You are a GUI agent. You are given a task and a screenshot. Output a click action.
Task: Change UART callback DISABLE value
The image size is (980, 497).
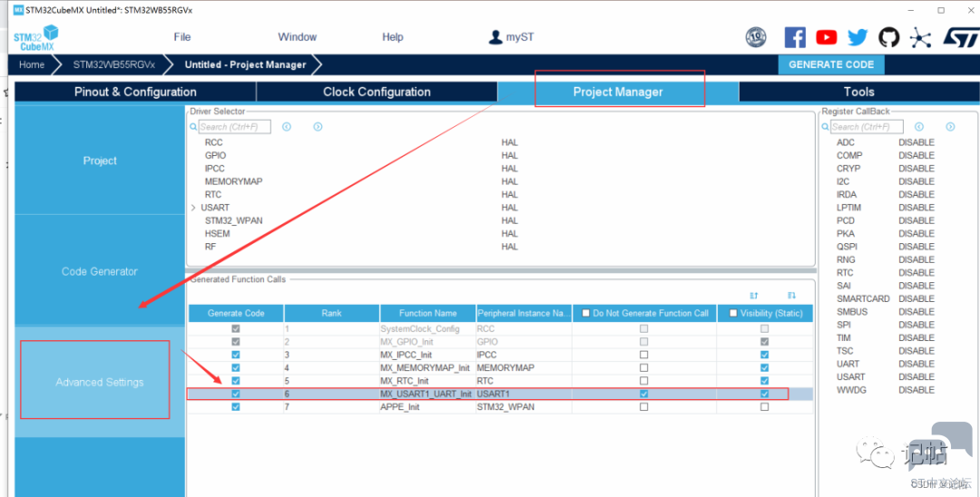click(916, 364)
